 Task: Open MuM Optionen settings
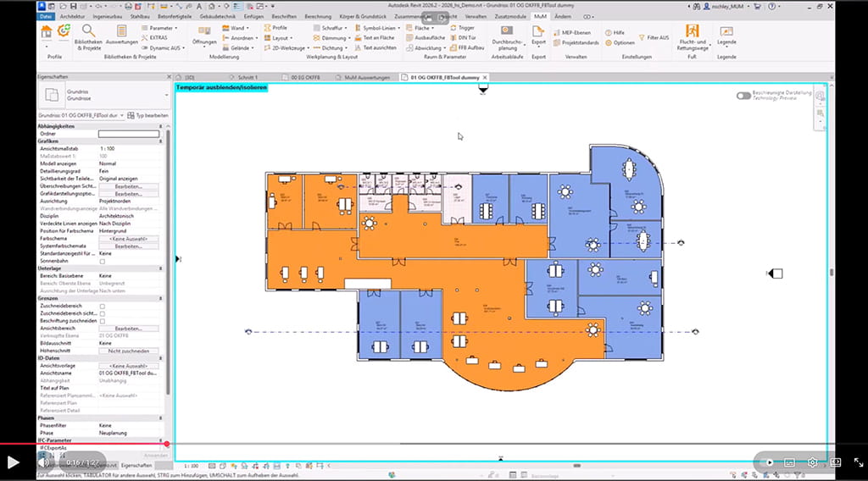coord(620,42)
